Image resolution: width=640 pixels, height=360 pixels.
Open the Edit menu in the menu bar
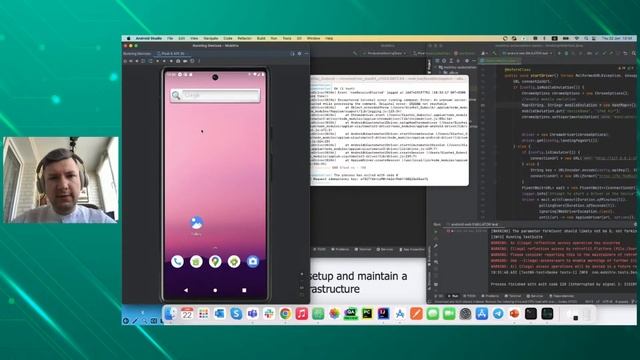click(182, 38)
